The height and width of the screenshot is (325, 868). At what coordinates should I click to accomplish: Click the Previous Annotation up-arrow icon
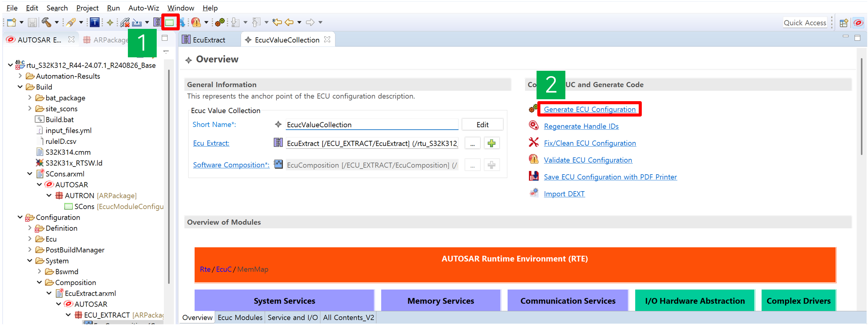(256, 22)
